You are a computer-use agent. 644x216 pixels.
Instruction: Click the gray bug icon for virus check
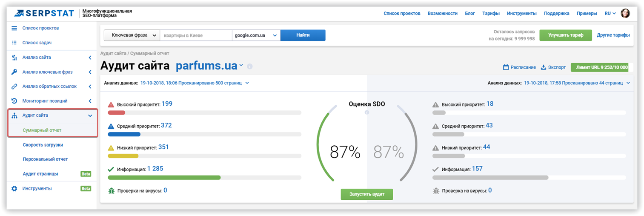tap(435, 191)
